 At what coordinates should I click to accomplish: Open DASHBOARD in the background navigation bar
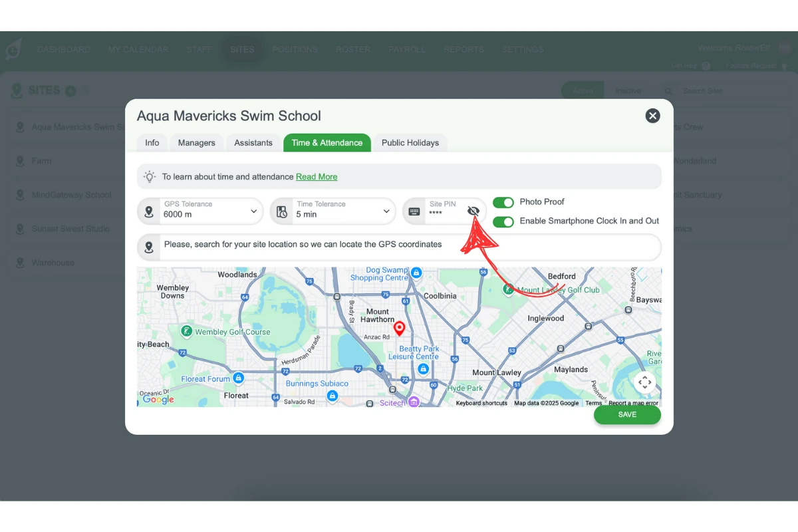[63, 49]
